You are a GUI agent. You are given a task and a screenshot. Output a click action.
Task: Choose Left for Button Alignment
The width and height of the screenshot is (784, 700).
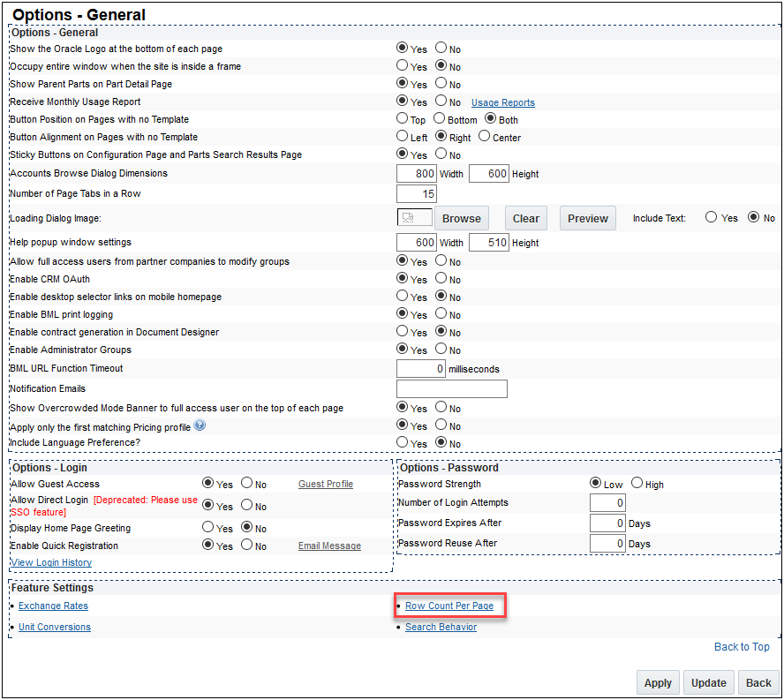[402, 136]
